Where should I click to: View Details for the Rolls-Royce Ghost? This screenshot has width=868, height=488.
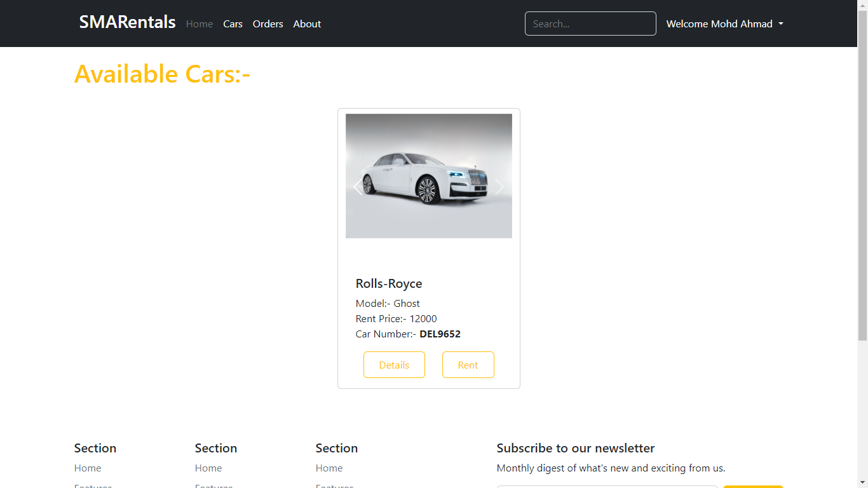click(394, 365)
